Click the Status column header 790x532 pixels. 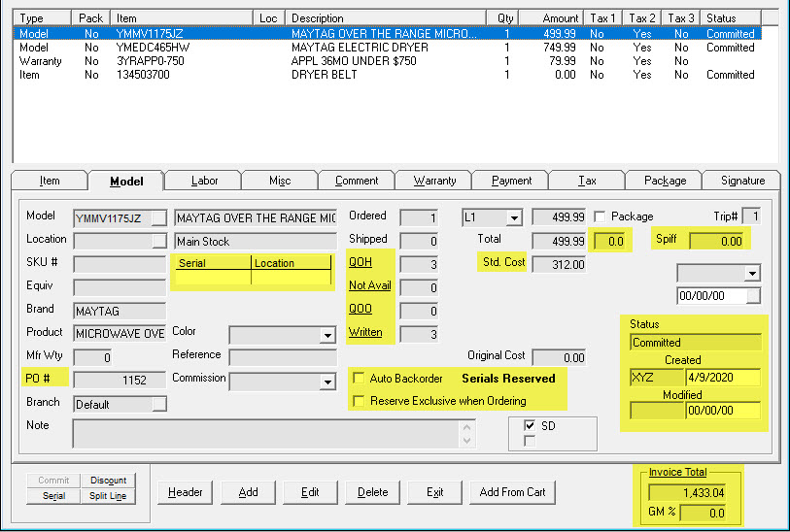(x=731, y=18)
